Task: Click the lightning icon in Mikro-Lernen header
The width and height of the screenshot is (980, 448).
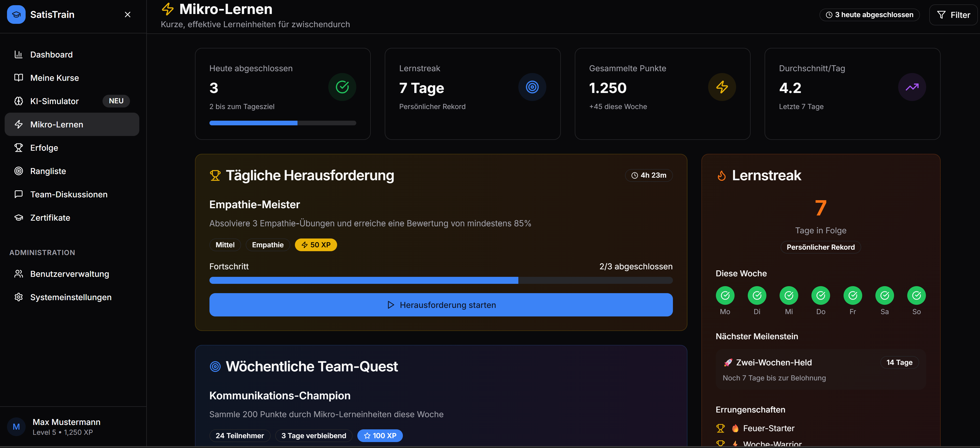Action: click(168, 9)
